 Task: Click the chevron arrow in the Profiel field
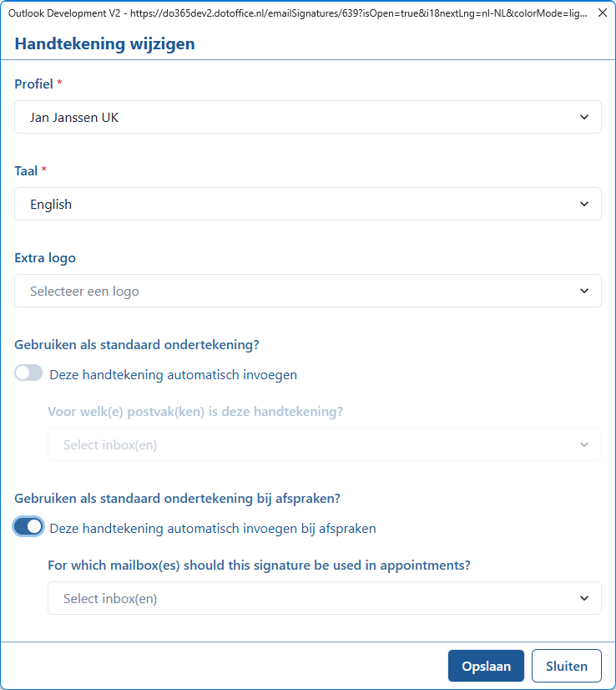(x=584, y=117)
